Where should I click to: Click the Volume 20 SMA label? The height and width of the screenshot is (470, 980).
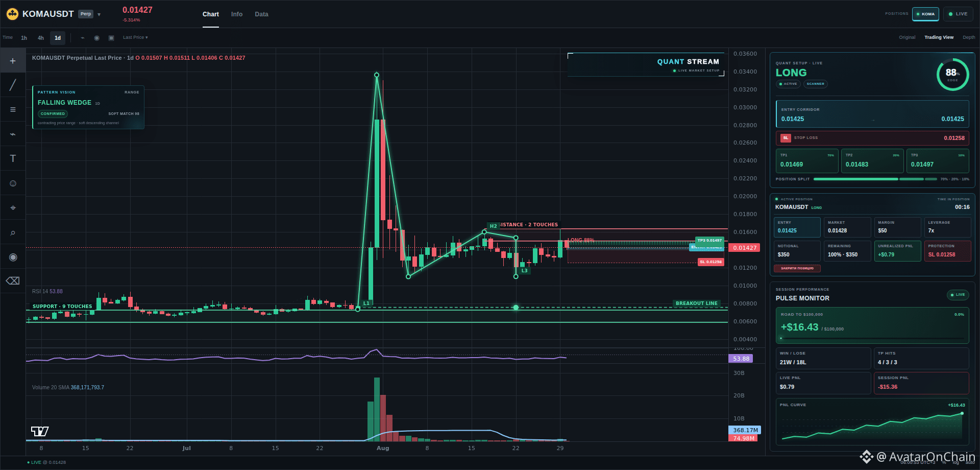coord(68,387)
